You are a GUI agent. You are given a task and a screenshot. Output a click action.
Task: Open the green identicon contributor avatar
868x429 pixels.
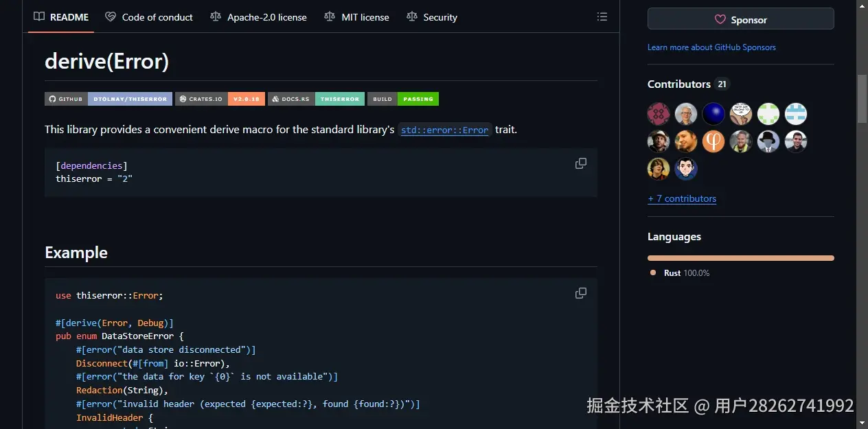coord(768,114)
